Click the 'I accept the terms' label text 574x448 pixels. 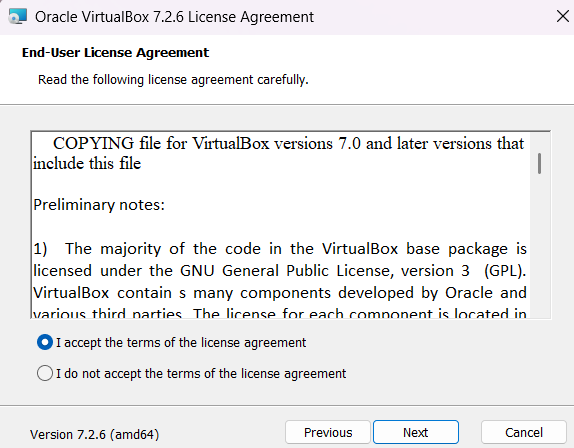pos(181,343)
